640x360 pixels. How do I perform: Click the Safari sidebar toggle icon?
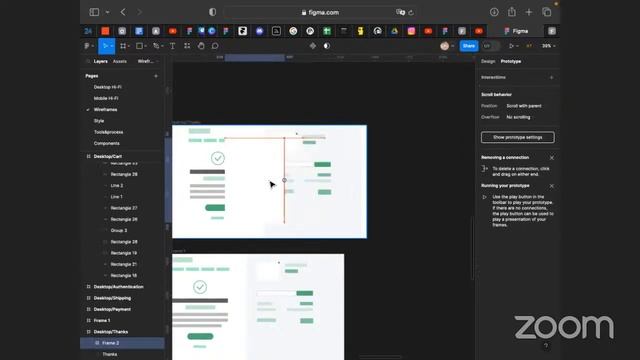(x=94, y=12)
